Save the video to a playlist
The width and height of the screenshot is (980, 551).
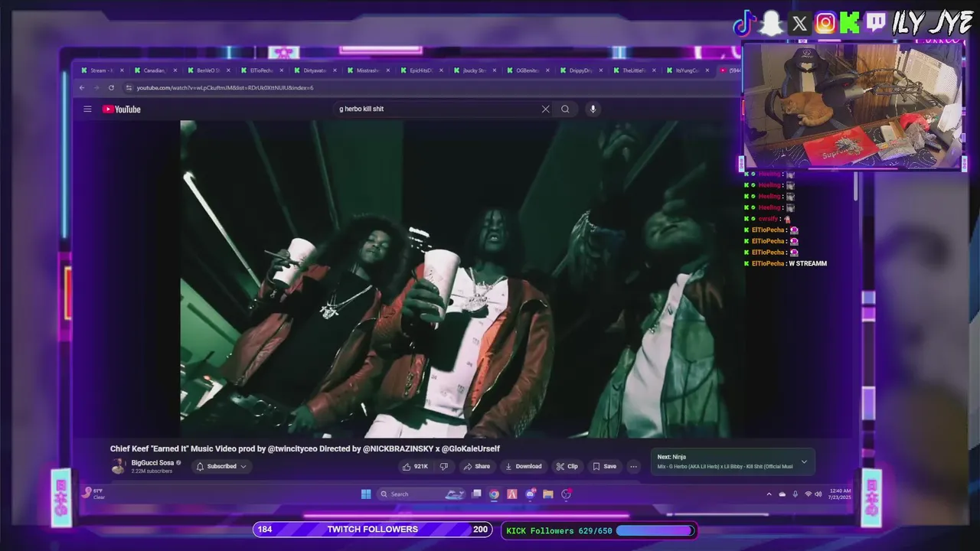tap(605, 466)
